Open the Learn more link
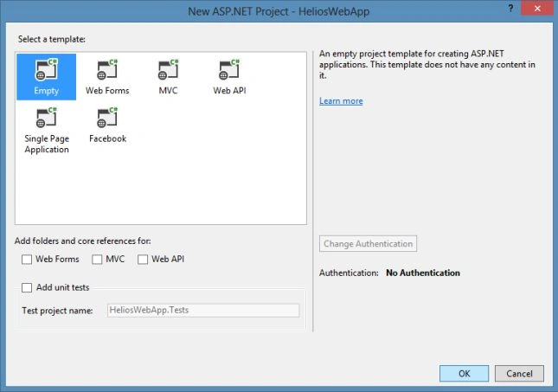 tap(341, 101)
